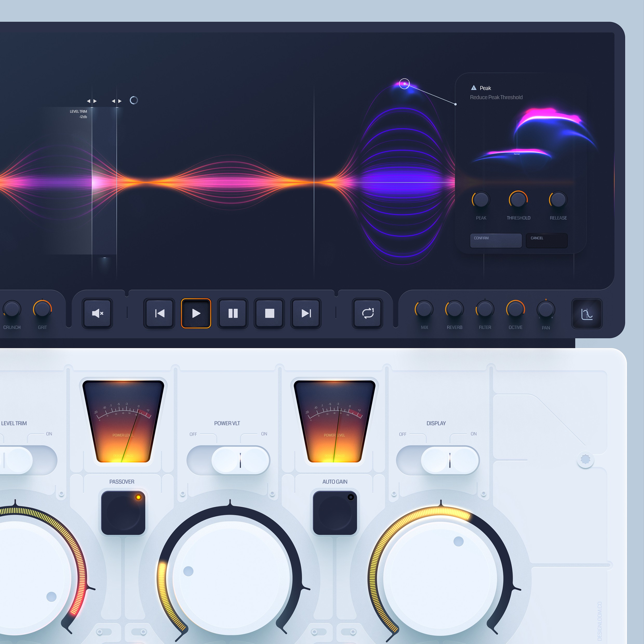This screenshot has height=644, width=644.
Task: Click the "PASSOVER" label
Action: point(122,482)
